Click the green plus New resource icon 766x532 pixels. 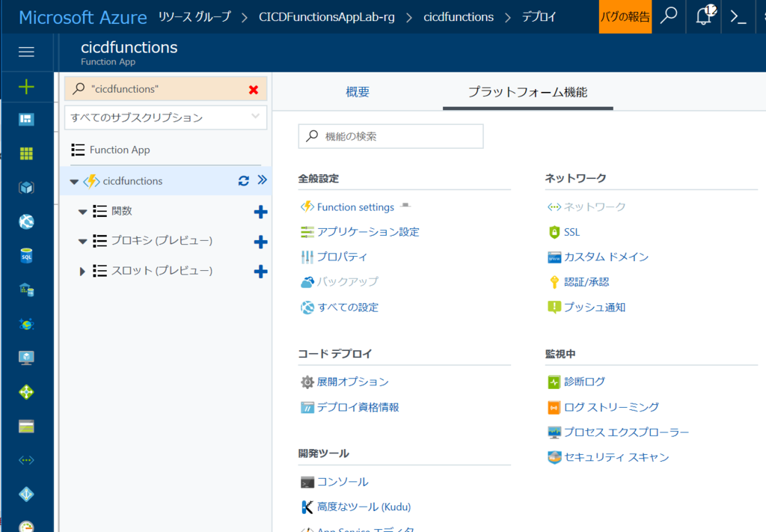coord(26,87)
